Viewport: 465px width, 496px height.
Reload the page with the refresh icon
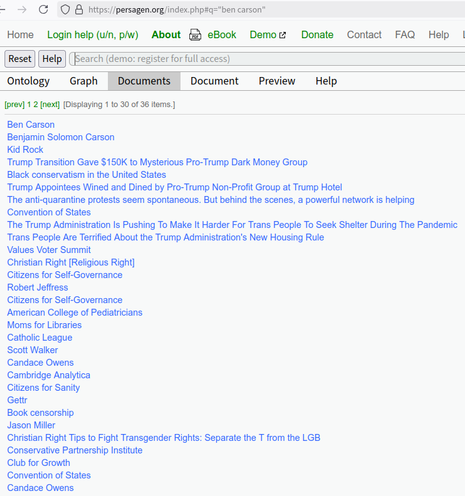pos(43,9)
